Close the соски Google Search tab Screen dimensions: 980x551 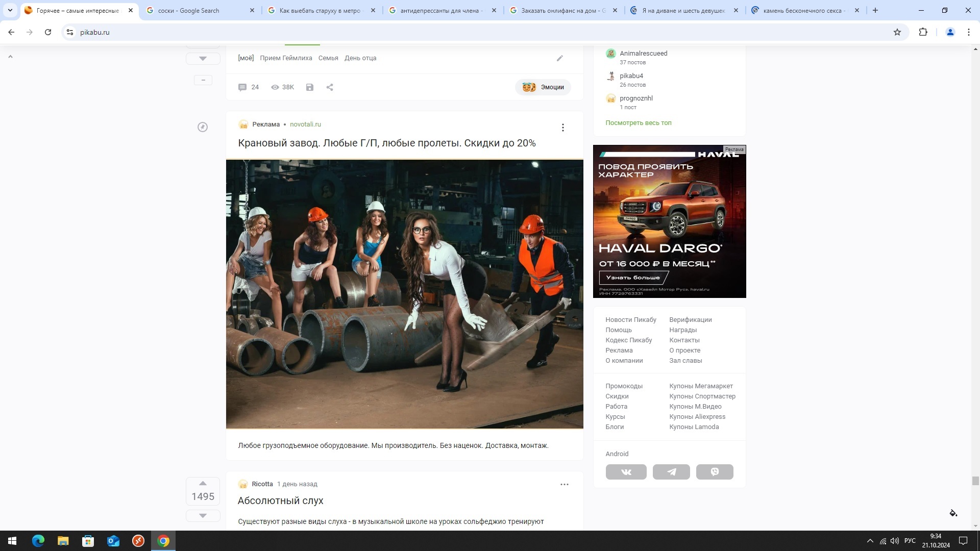tap(252, 10)
